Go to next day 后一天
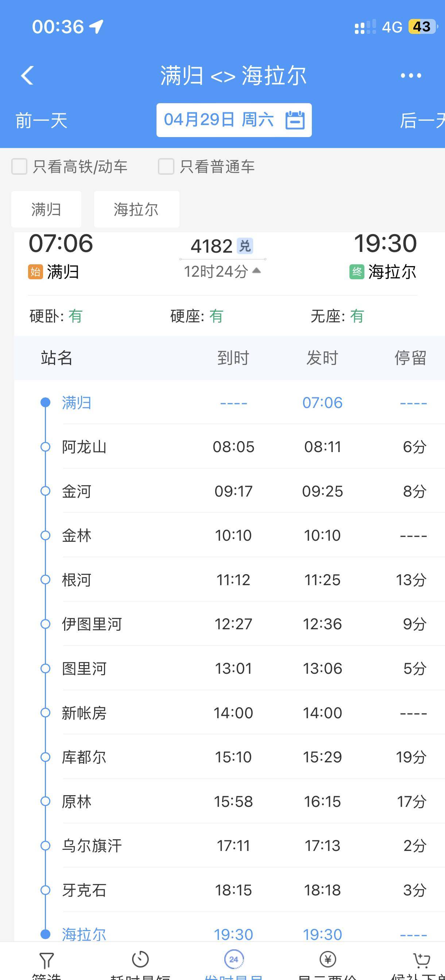445x980 pixels. (422, 121)
